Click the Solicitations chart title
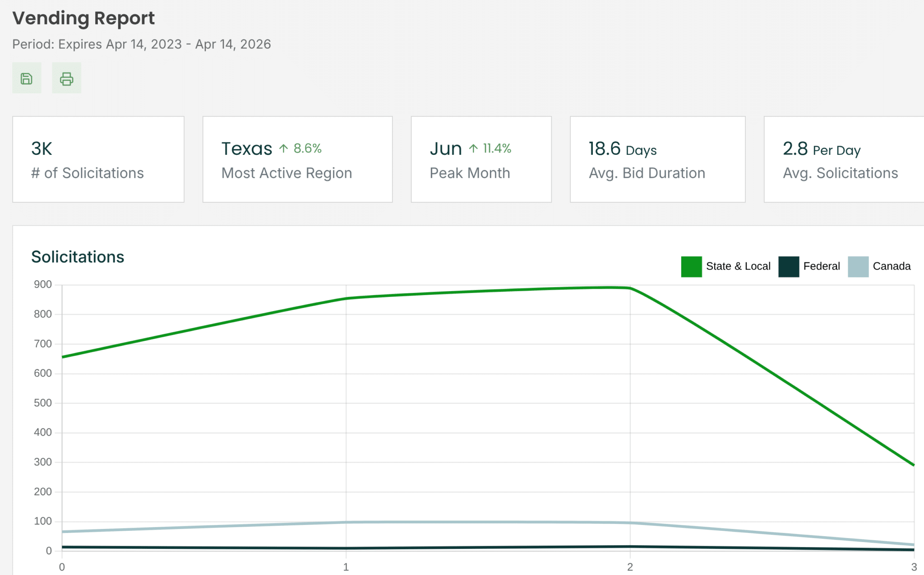Image resolution: width=924 pixels, height=575 pixels. coord(78,257)
